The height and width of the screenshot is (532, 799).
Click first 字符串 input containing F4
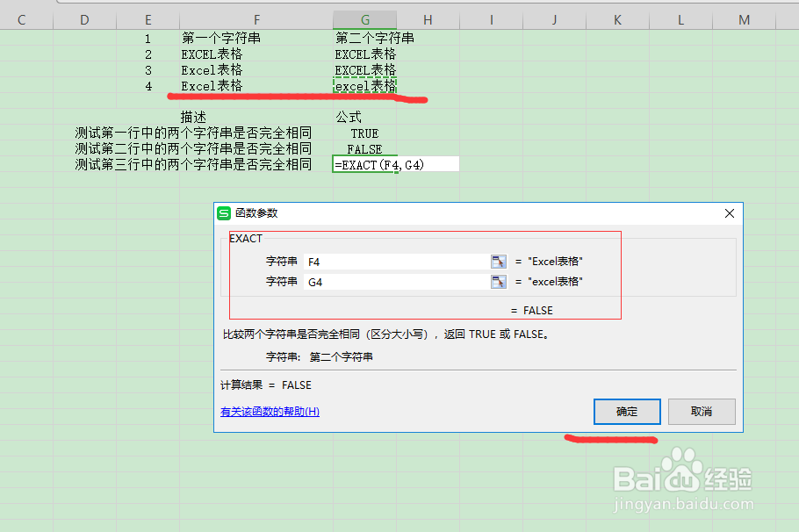(397, 262)
